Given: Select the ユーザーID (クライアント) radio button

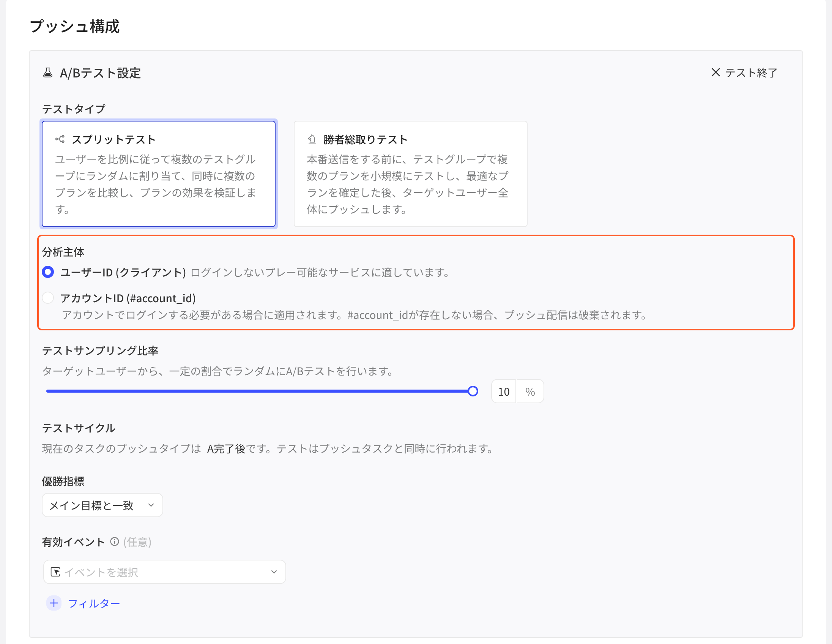Looking at the screenshot, I should click(x=48, y=272).
